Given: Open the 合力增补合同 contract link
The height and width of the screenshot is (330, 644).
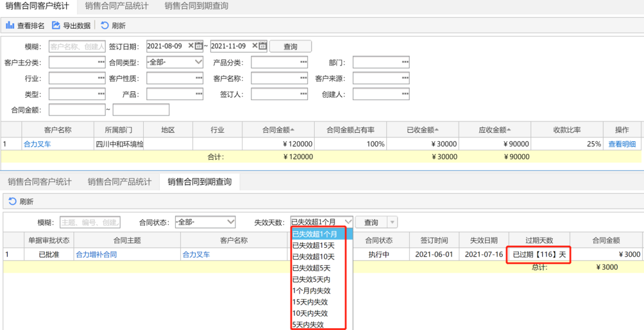Looking at the screenshot, I should [96, 254].
